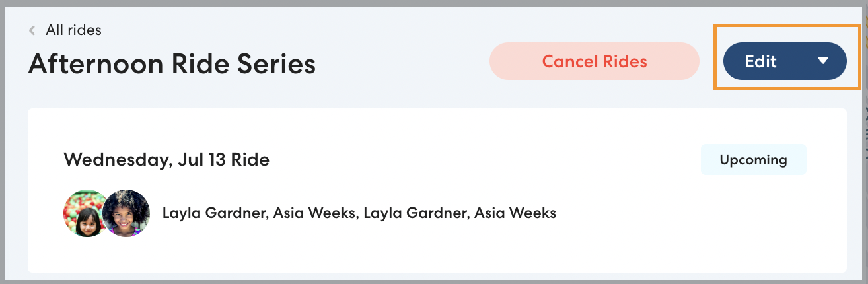This screenshot has height=284, width=868.
Task: Open the All rides link
Action: (x=73, y=30)
